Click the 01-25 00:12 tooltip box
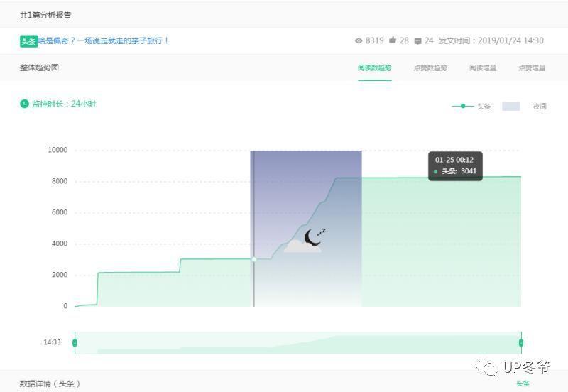The height and width of the screenshot is (392, 568). tap(455, 165)
